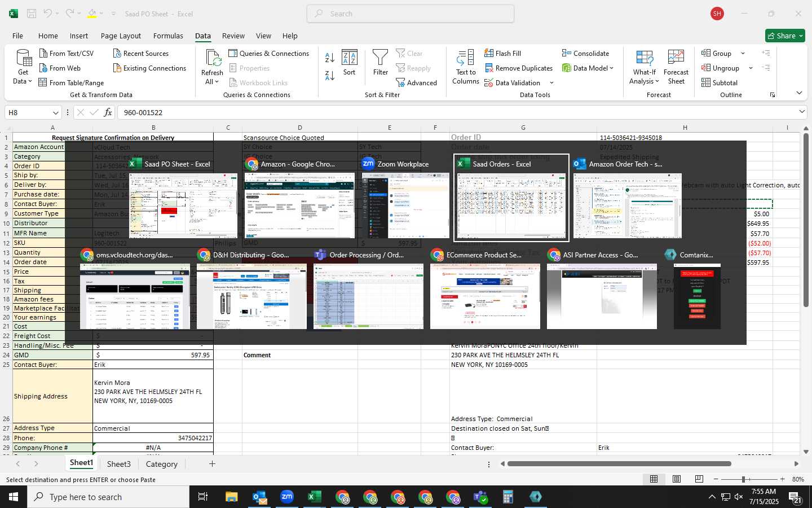Switch to Amazon Order Tech window thumbnail
812x508 pixels.
[628, 205]
